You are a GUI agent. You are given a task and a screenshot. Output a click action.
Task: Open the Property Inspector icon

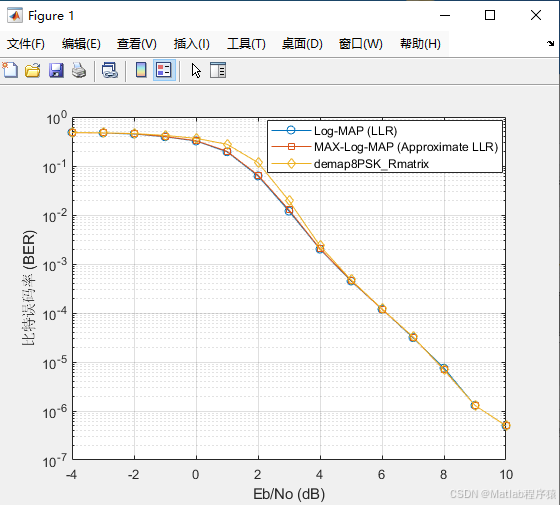pyautogui.click(x=218, y=70)
